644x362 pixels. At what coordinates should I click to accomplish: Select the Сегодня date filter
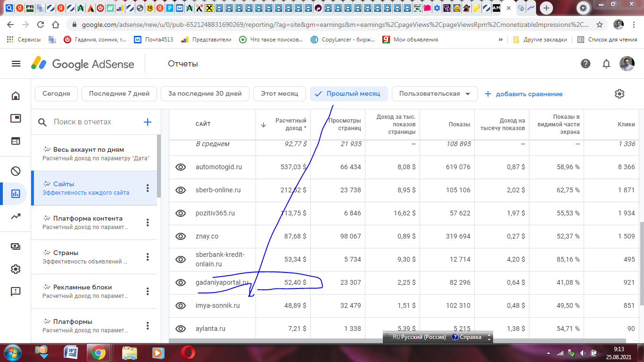coord(56,94)
